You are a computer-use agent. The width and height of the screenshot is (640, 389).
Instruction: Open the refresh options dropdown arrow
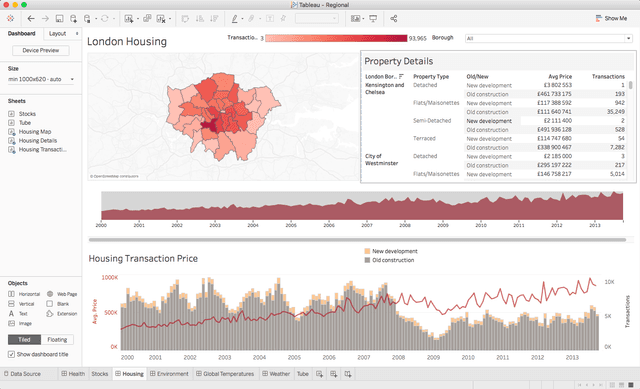click(x=114, y=18)
